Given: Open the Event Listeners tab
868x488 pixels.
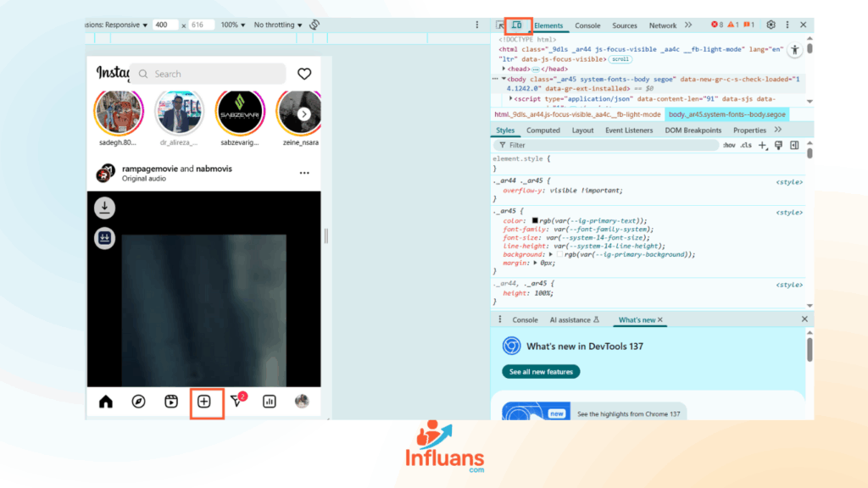Looking at the screenshot, I should (x=629, y=130).
